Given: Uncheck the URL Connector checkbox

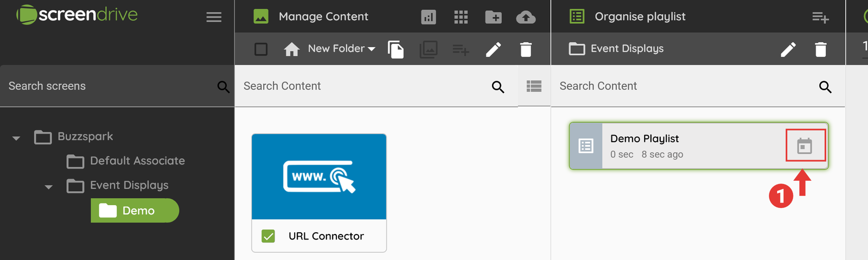Looking at the screenshot, I should (268, 236).
